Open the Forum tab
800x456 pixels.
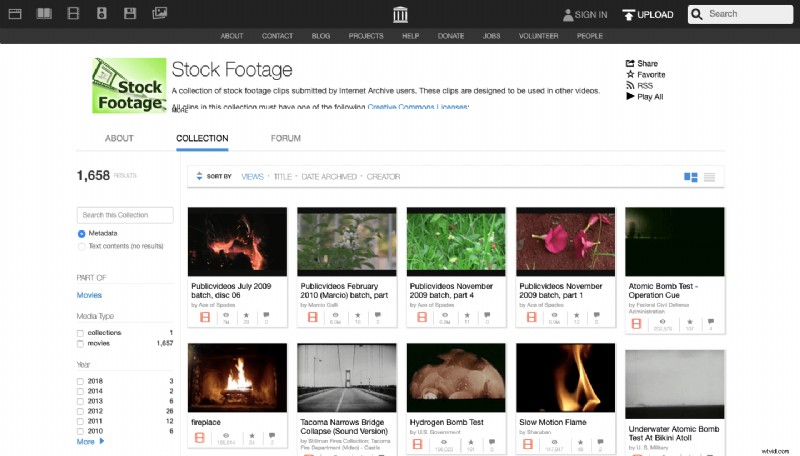pos(286,138)
